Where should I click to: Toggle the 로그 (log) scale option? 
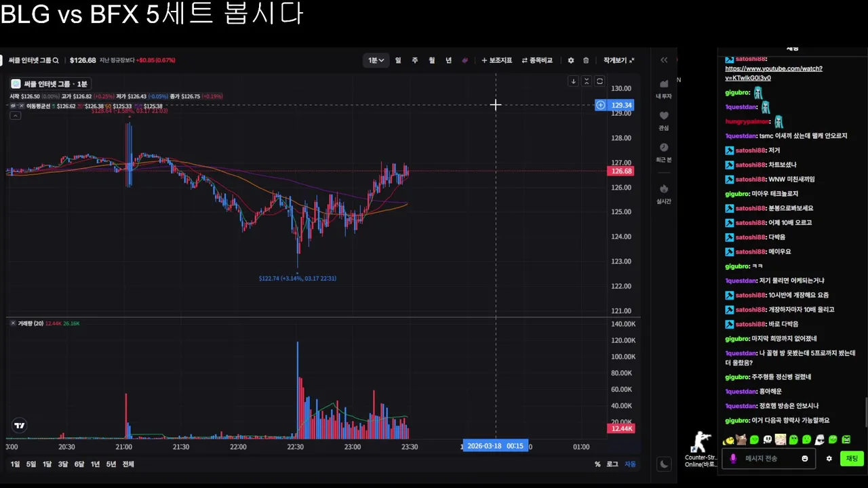[x=612, y=464]
